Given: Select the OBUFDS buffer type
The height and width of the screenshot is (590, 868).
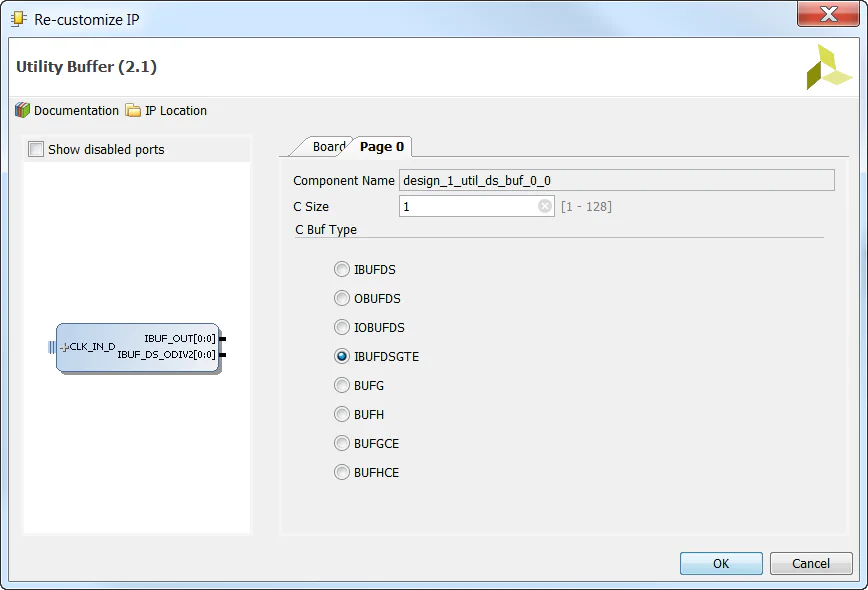Looking at the screenshot, I should pyautogui.click(x=341, y=298).
